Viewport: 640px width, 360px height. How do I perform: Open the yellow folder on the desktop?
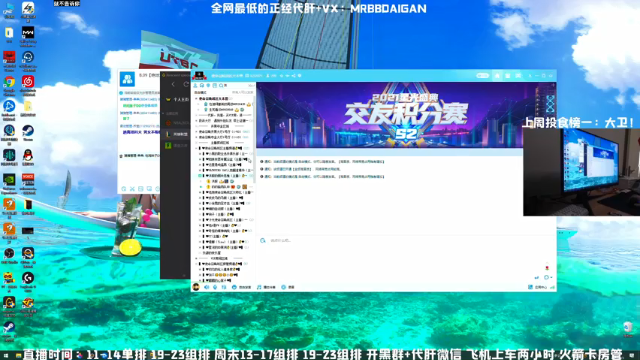(x=28, y=108)
